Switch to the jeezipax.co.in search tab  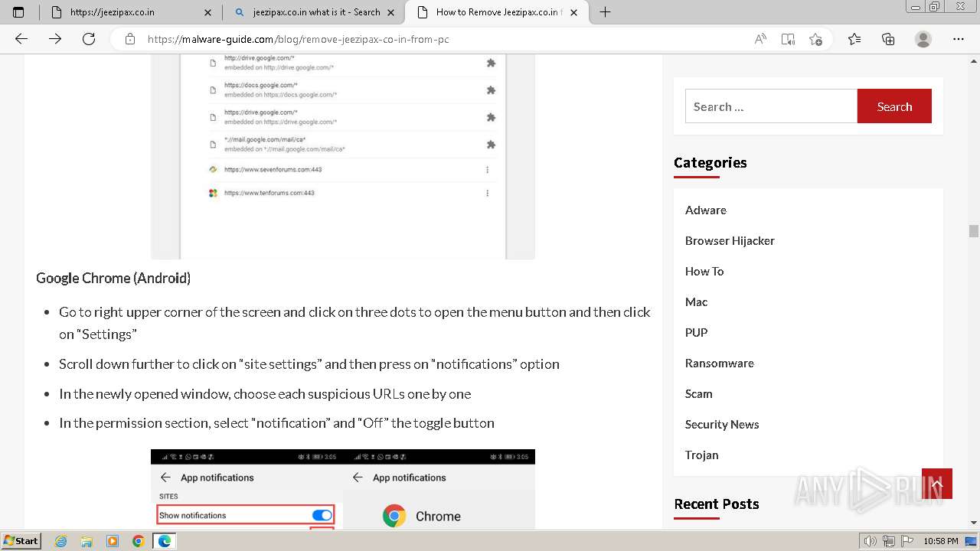pyautogui.click(x=314, y=12)
